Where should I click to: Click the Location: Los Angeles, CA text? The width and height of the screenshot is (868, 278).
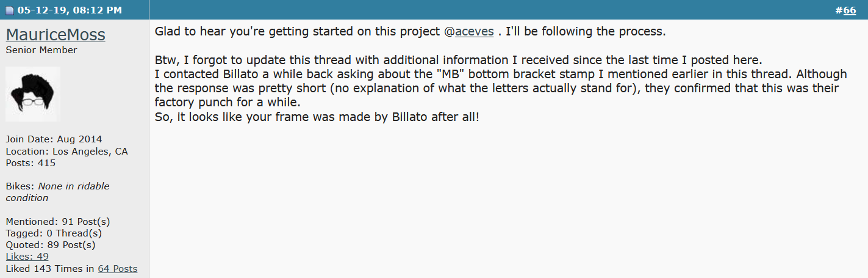66,151
